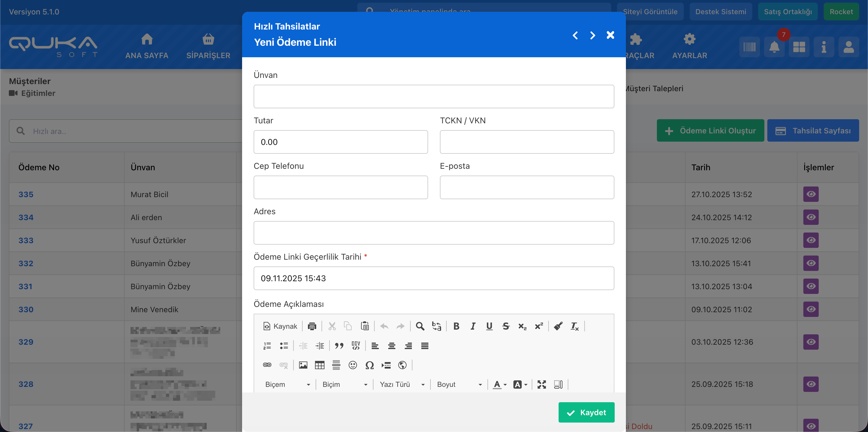The height and width of the screenshot is (432, 868).
Task: Open Find in editor toolbar
Action: (x=420, y=326)
